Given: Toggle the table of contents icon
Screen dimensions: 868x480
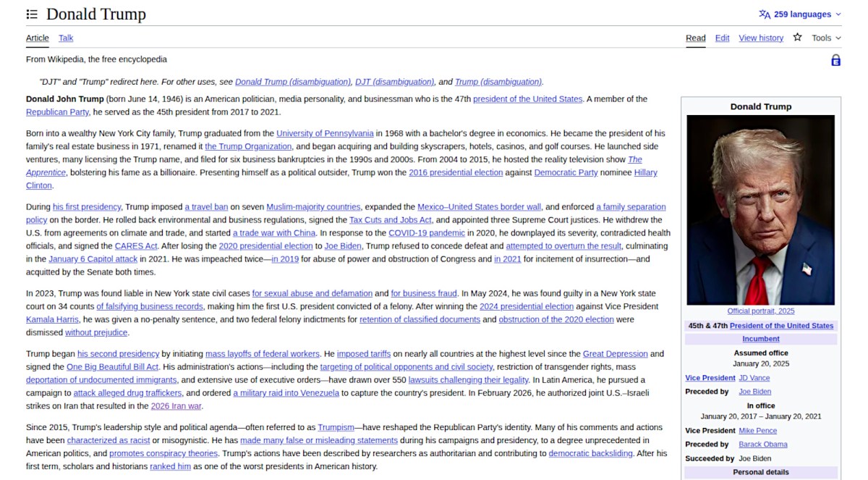Looking at the screenshot, I should click(32, 14).
